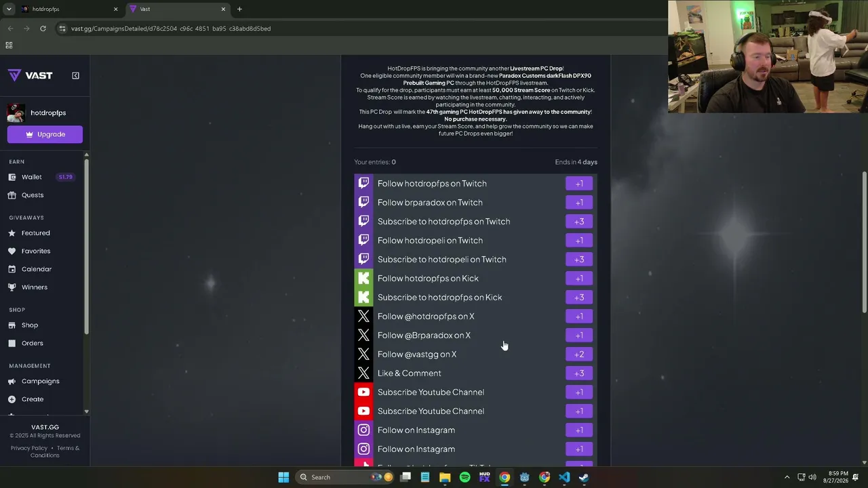
Task: Click Follow @Brparadox on X text
Action: point(424,335)
